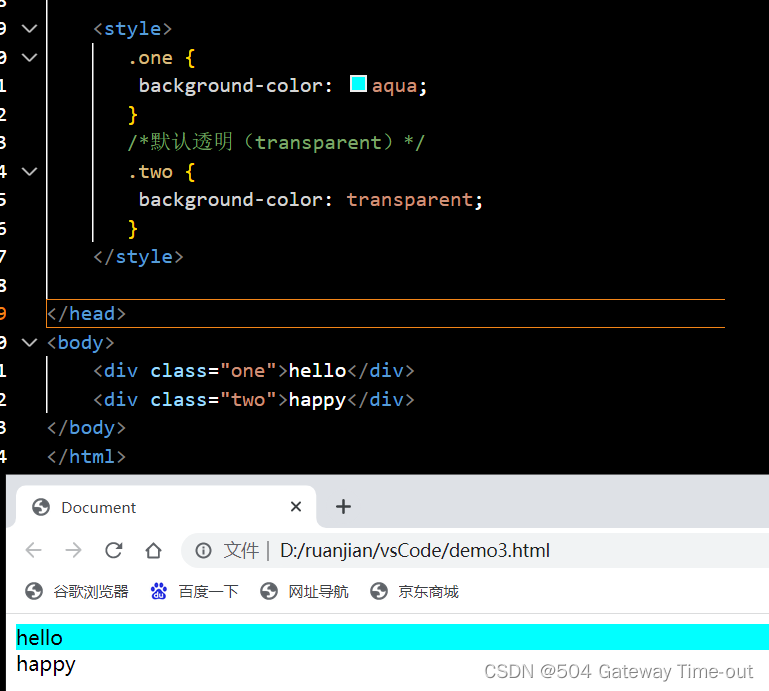Image resolution: width=769 pixels, height=691 pixels.
Task: Open the browser home page
Action: click(154, 550)
